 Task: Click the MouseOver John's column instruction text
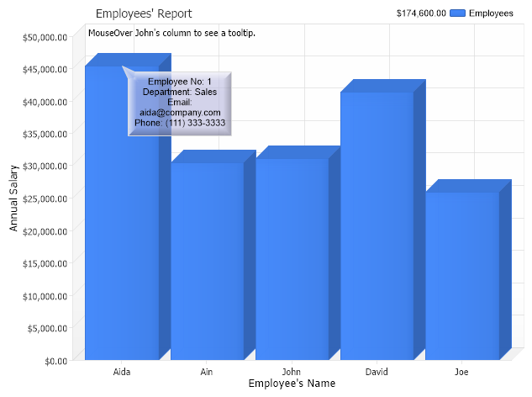click(x=171, y=33)
